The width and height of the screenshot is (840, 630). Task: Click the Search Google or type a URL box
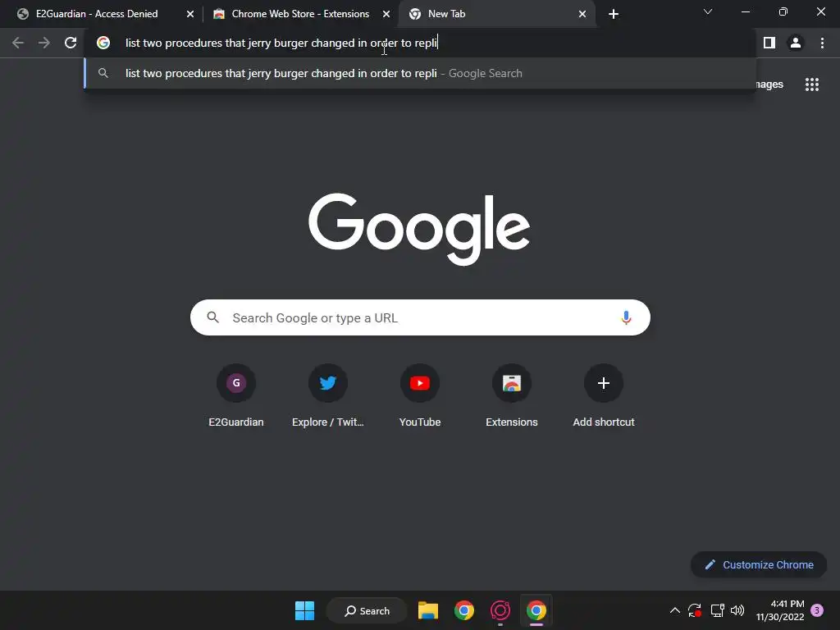[x=420, y=317]
